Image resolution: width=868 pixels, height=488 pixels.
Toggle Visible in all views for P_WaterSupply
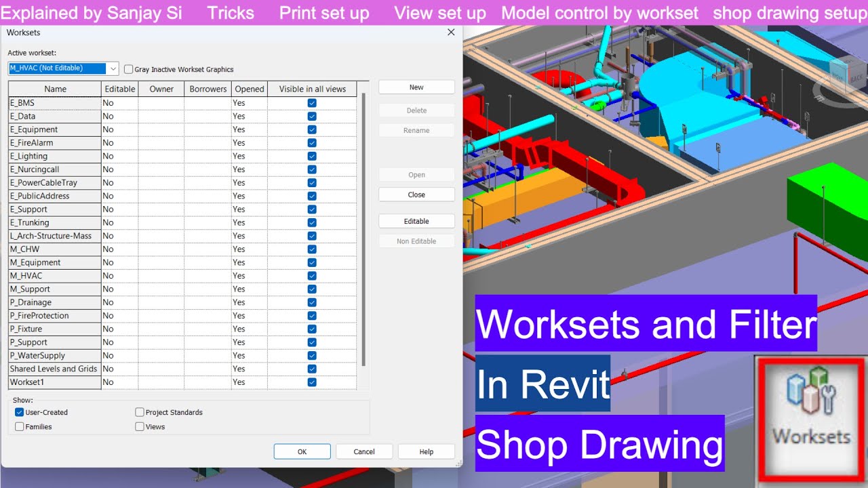point(312,355)
